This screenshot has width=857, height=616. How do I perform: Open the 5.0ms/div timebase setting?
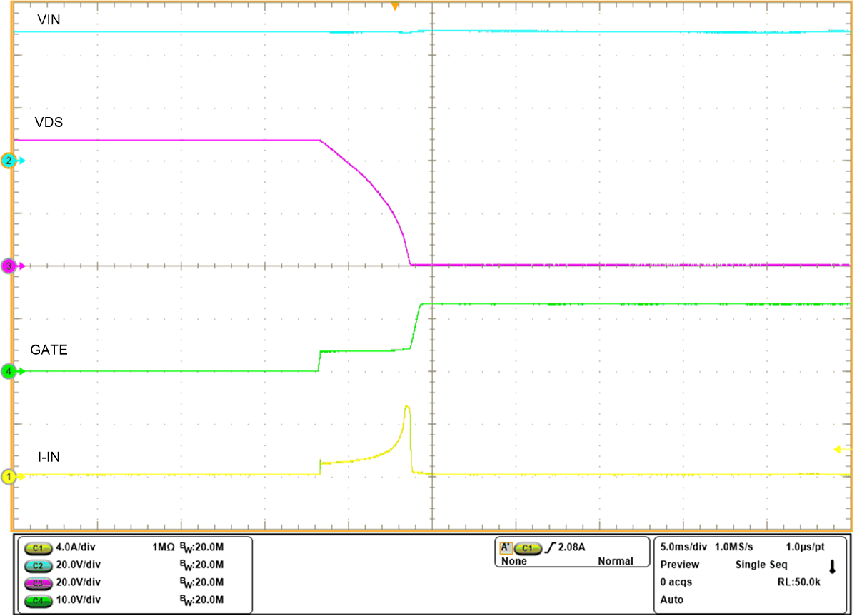coord(681,546)
